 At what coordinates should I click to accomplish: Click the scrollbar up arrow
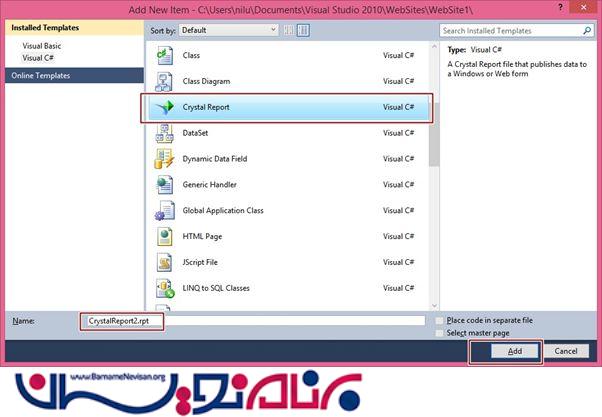pyautogui.click(x=434, y=46)
